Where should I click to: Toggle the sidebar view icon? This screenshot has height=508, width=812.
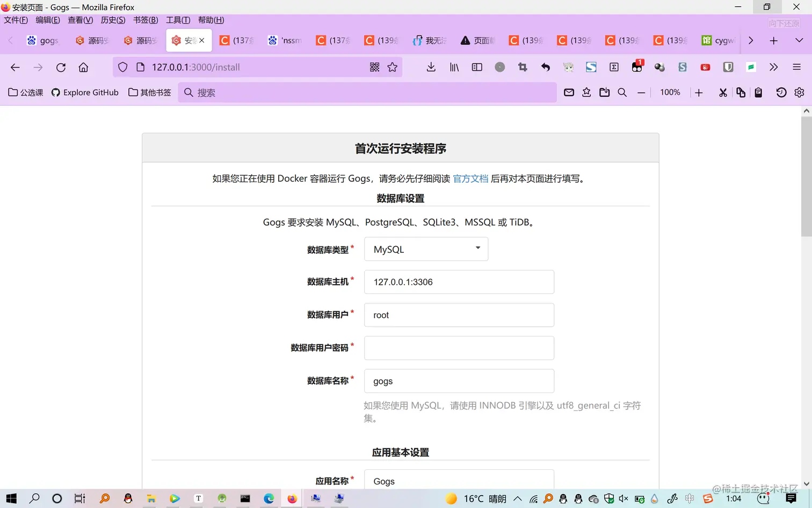coord(477,67)
